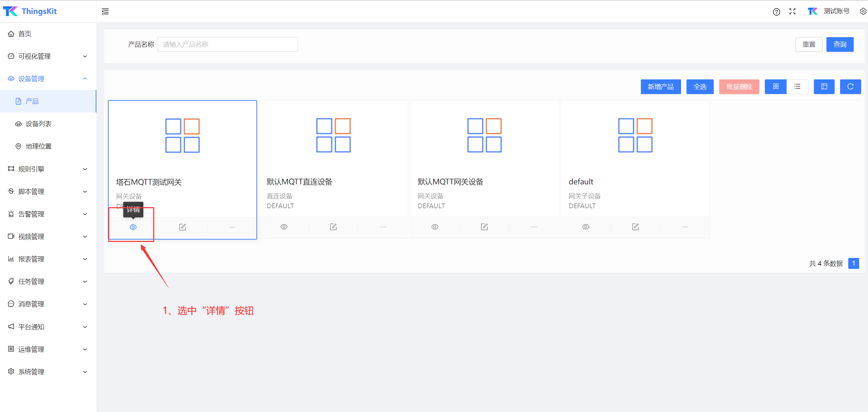The height and width of the screenshot is (412, 868).
Task: Click the sidebar collapse menu icon
Action: [x=105, y=11]
